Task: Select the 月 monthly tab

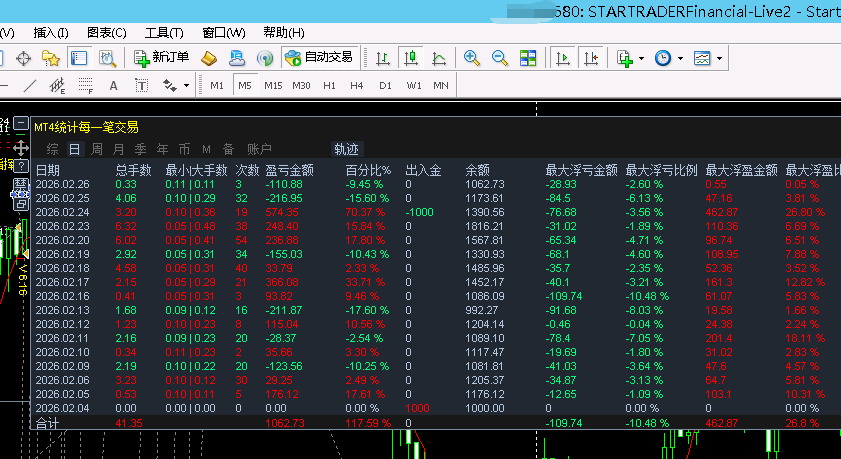Action: coord(119,149)
